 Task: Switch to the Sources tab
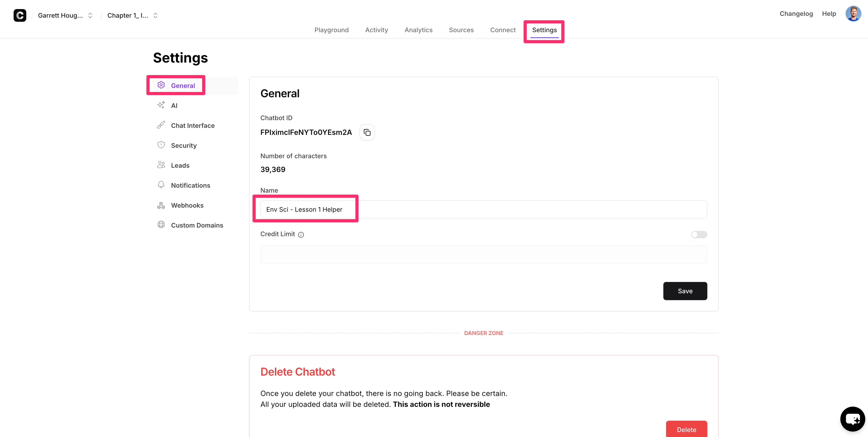461,30
